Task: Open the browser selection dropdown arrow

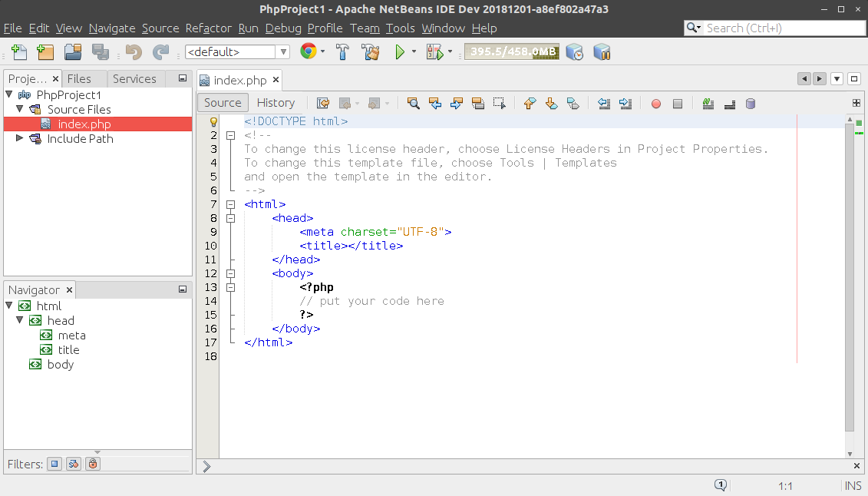Action: click(x=323, y=52)
